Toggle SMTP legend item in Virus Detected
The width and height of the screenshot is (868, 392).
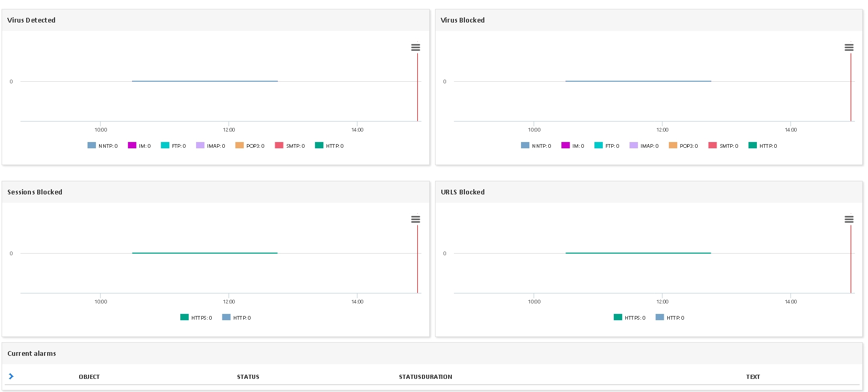pyautogui.click(x=290, y=146)
